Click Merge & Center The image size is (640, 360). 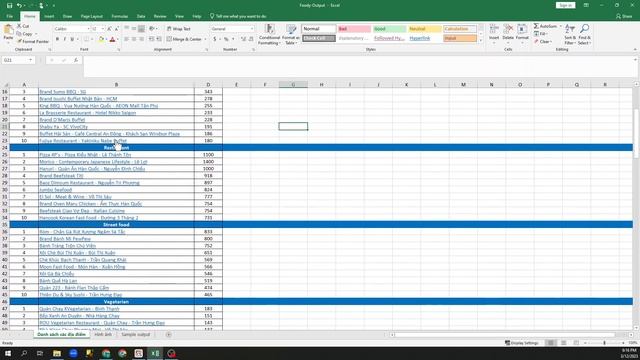[x=184, y=40]
